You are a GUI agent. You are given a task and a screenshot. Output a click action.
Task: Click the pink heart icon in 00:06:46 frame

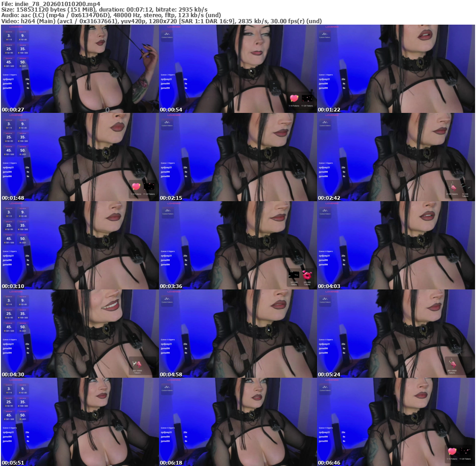tap(452, 452)
